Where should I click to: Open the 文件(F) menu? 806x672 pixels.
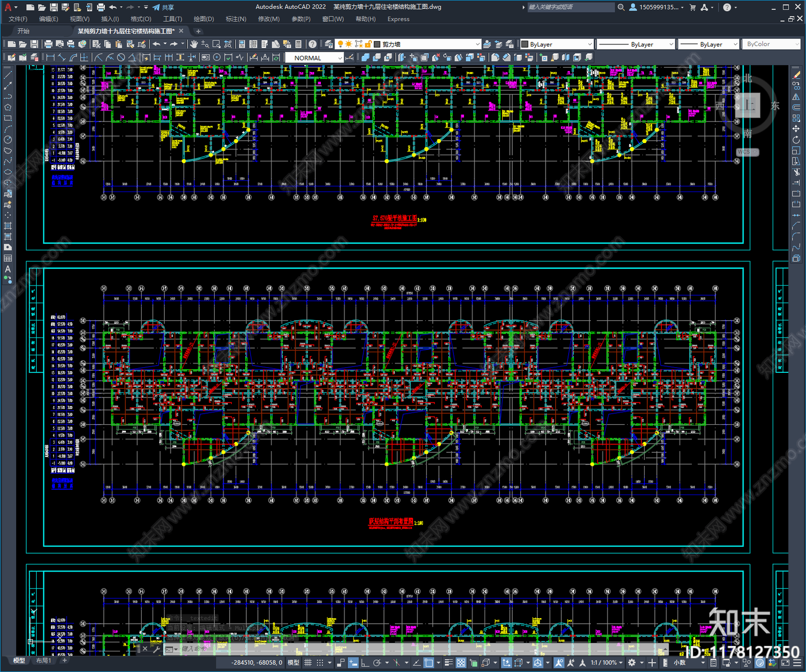click(18, 19)
